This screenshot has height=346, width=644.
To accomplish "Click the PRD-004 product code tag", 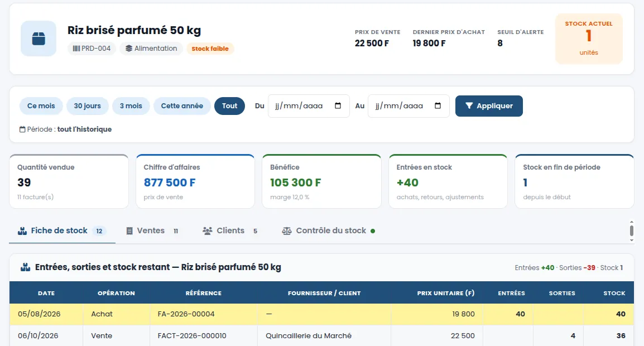I will (x=92, y=49).
